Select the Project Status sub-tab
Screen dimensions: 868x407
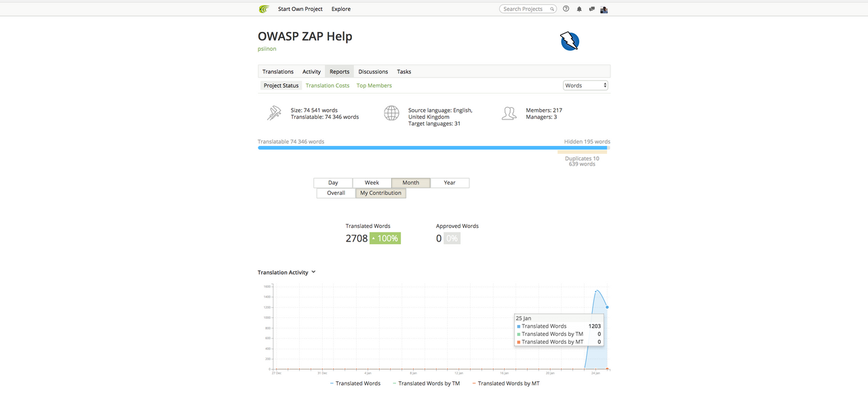tap(281, 85)
